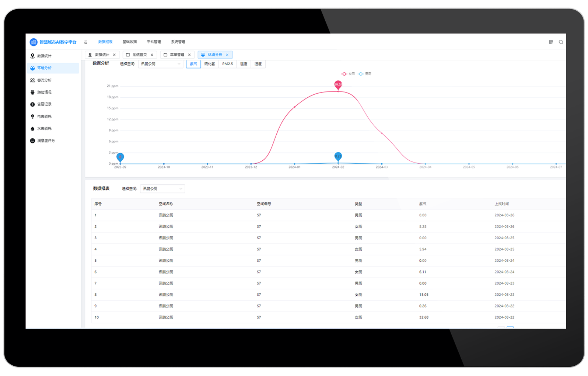
Task: Collapse the sidebar with the hamburger icon
Action: (86, 42)
